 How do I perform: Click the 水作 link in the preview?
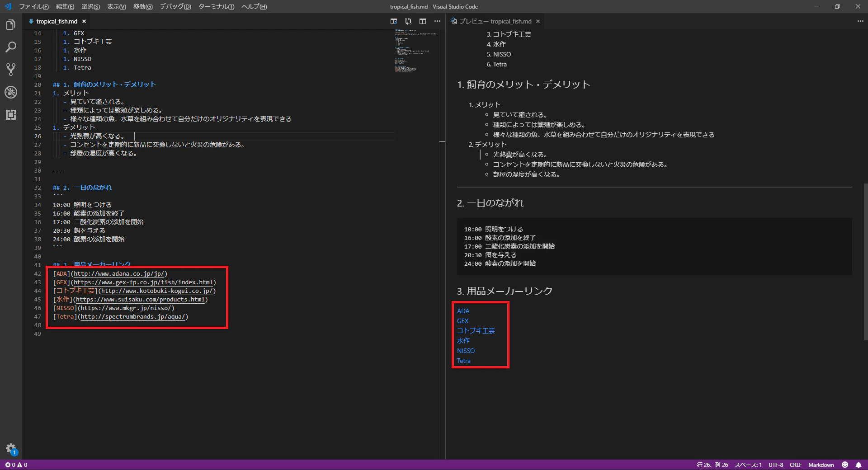[463, 341]
